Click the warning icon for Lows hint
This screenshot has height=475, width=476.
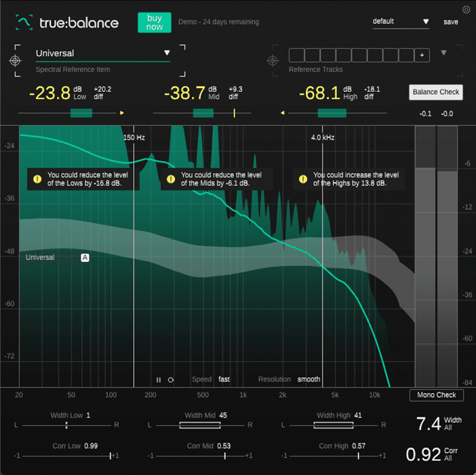click(x=38, y=179)
